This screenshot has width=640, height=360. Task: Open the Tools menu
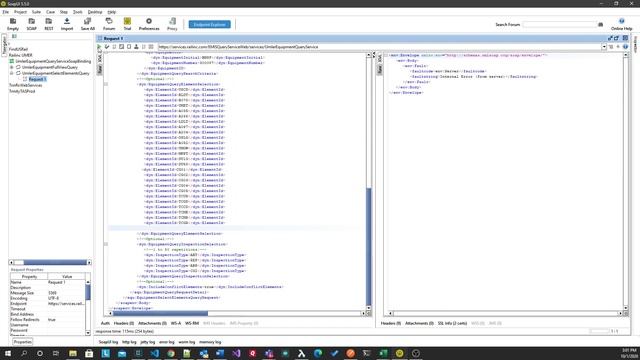(x=78, y=12)
